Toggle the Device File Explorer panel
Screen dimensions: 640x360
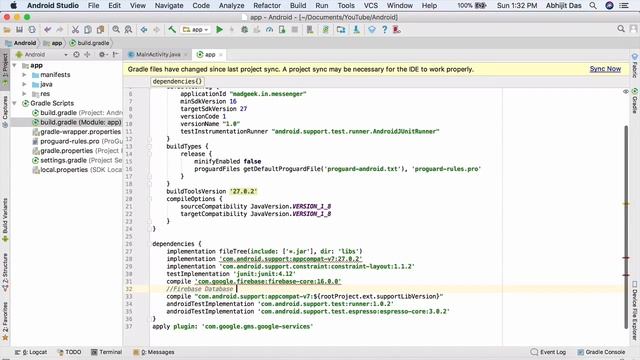click(635, 310)
